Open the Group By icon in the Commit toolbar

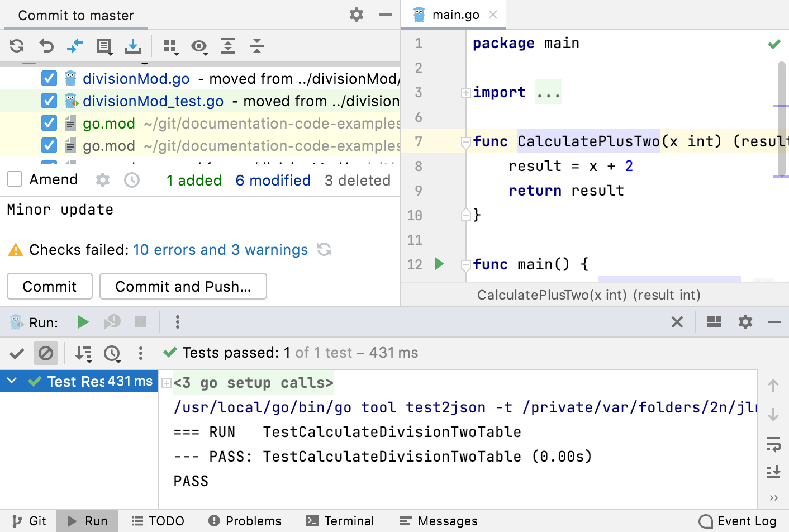(171, 47)
